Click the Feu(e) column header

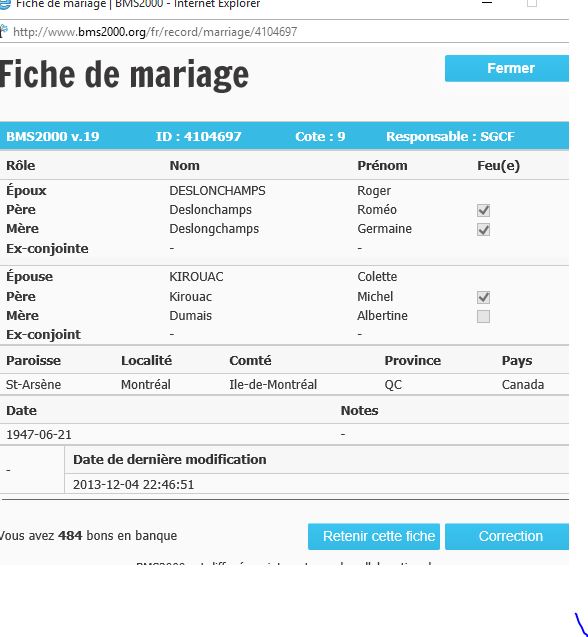pyautogui.click(x=499, y=166)
